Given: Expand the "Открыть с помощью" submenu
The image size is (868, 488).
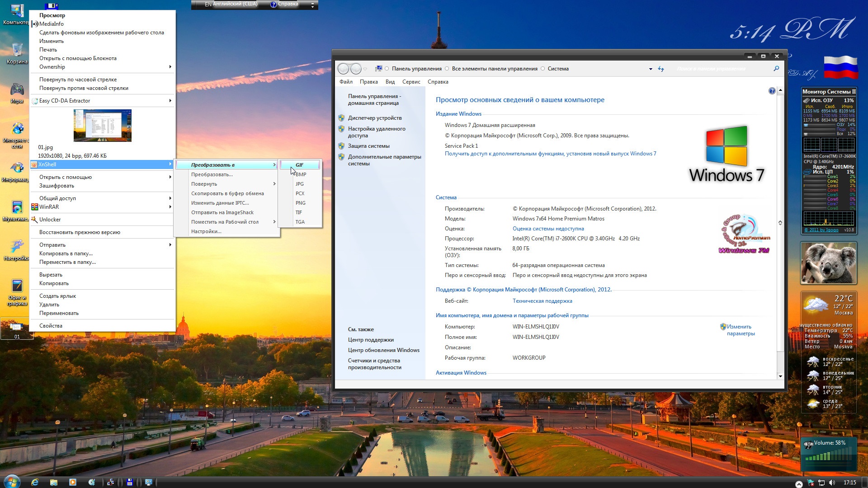Looking at the screenshot, I should (x=170, y=177).
